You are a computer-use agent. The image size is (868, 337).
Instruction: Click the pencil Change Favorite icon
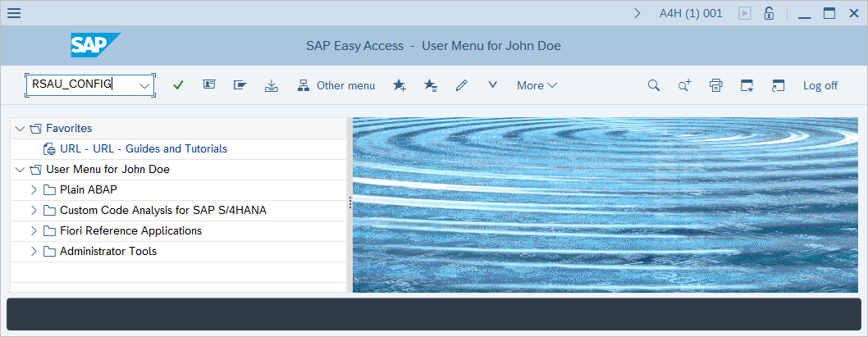click(x=461, y=85)
